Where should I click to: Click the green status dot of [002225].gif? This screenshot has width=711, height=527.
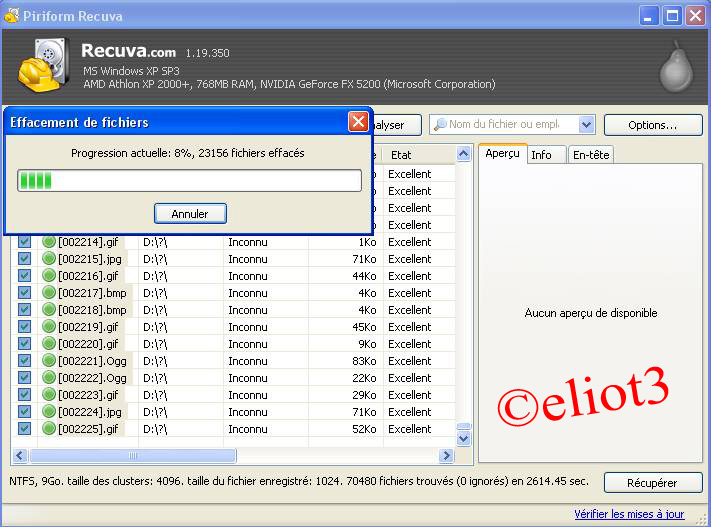(x=49, y=429)
